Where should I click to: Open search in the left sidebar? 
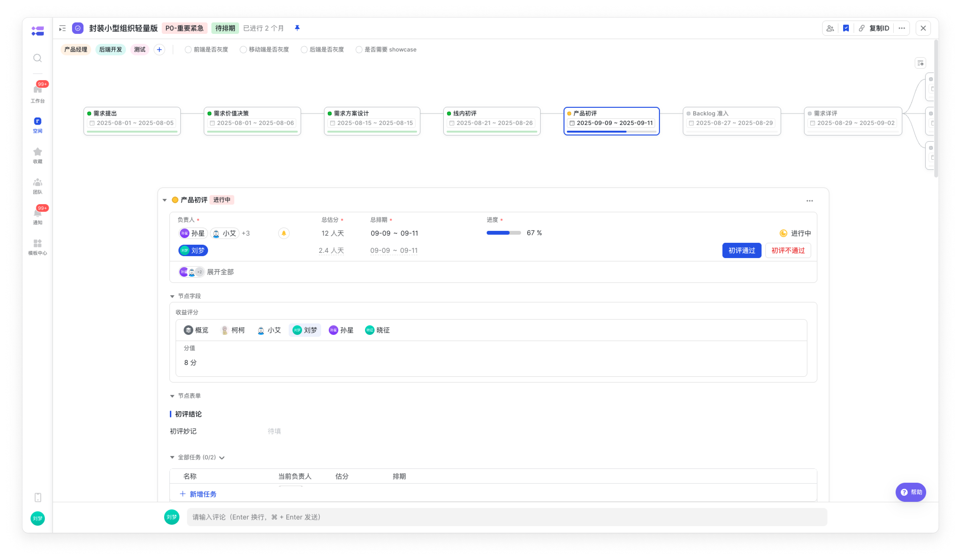[37, 58]
